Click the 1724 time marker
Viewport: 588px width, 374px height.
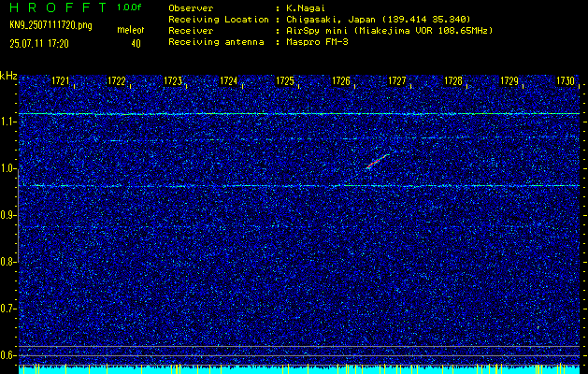[x=229, y=81]
